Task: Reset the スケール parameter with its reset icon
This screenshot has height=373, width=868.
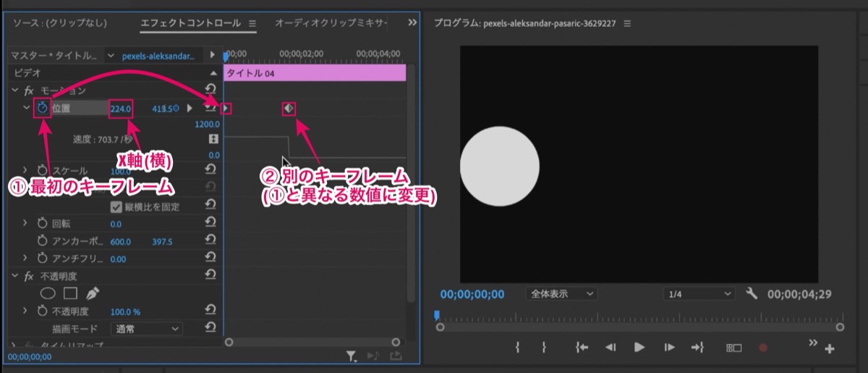Action: [x=210, y=169]
